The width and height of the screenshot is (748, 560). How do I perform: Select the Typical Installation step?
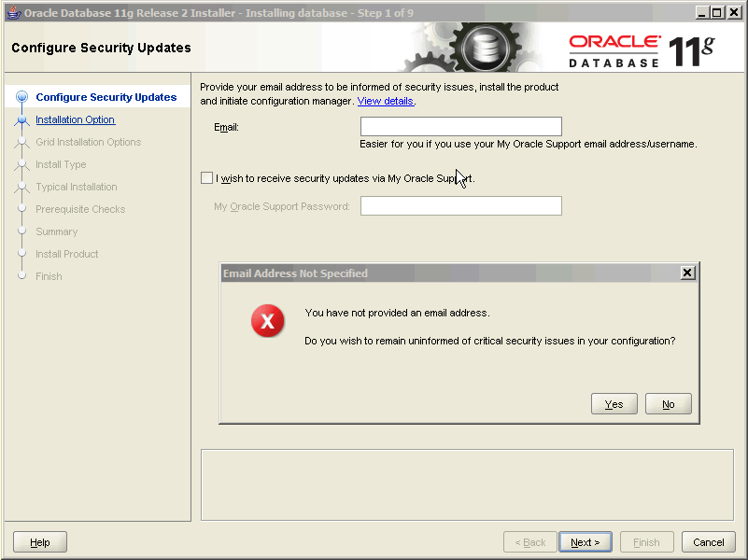pos(77,187)
